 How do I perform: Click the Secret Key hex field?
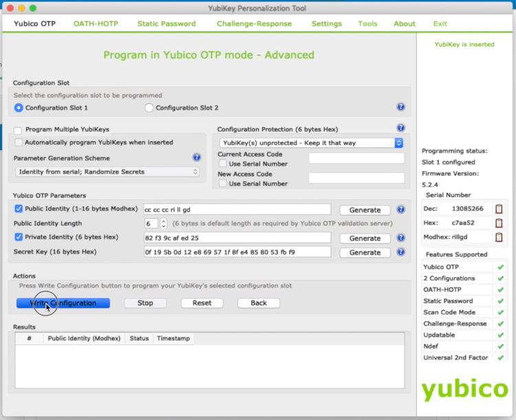pos(237,252)
